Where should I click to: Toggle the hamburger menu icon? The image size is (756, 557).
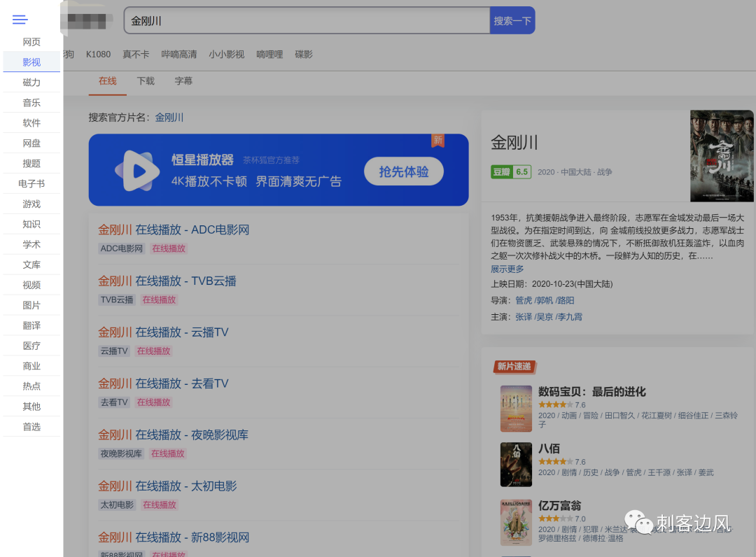pos(20,20)
